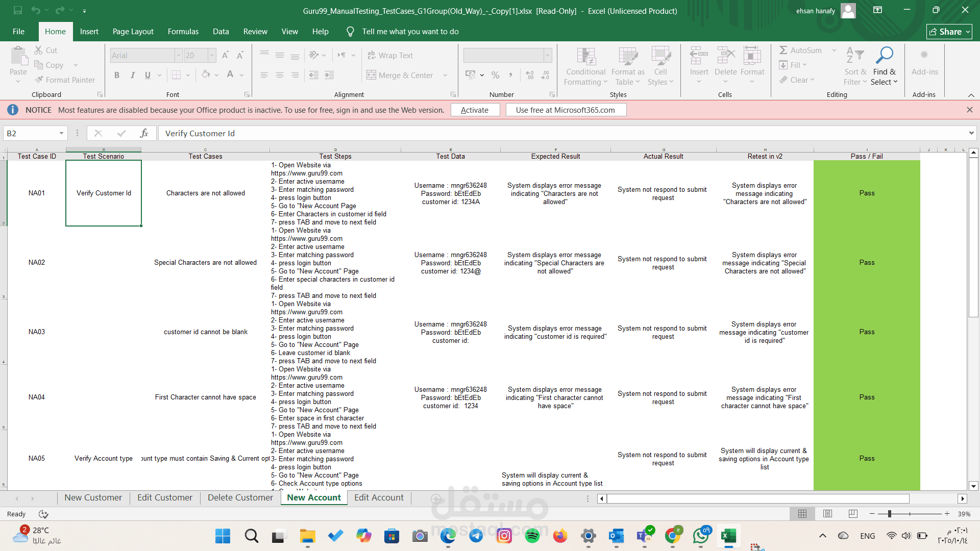Open the Formulas ribbon tab
The height and width of the screenshot is (551, 980).
183,32
